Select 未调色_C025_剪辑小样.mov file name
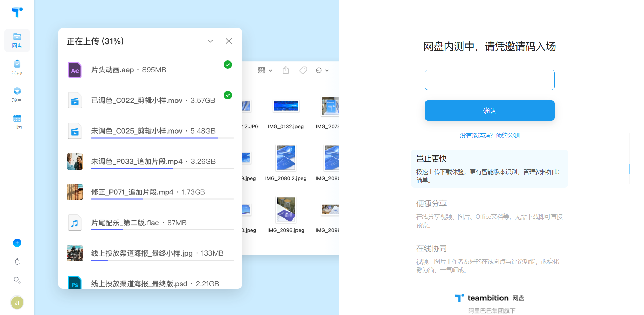644x315 pixels. point(137,131)
